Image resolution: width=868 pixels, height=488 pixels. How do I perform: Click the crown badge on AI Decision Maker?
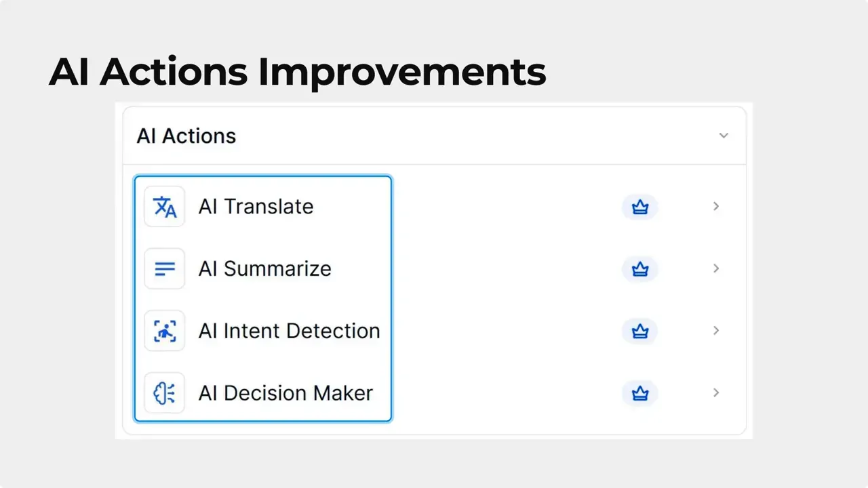point(640,393)
